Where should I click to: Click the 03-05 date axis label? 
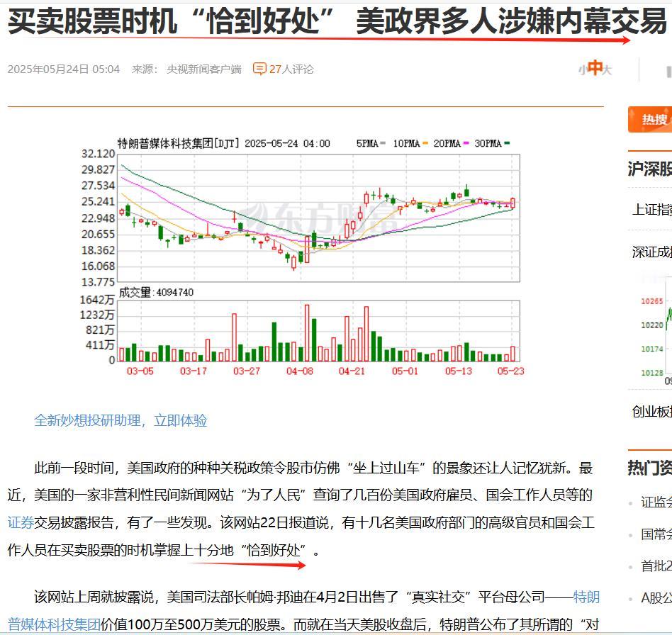(140, 371)
